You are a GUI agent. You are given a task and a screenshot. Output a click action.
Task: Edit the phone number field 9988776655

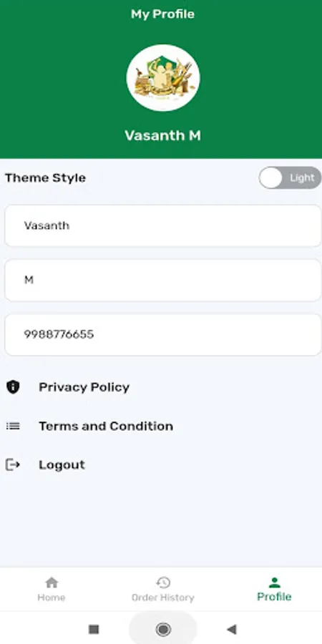tap(162, 335)
